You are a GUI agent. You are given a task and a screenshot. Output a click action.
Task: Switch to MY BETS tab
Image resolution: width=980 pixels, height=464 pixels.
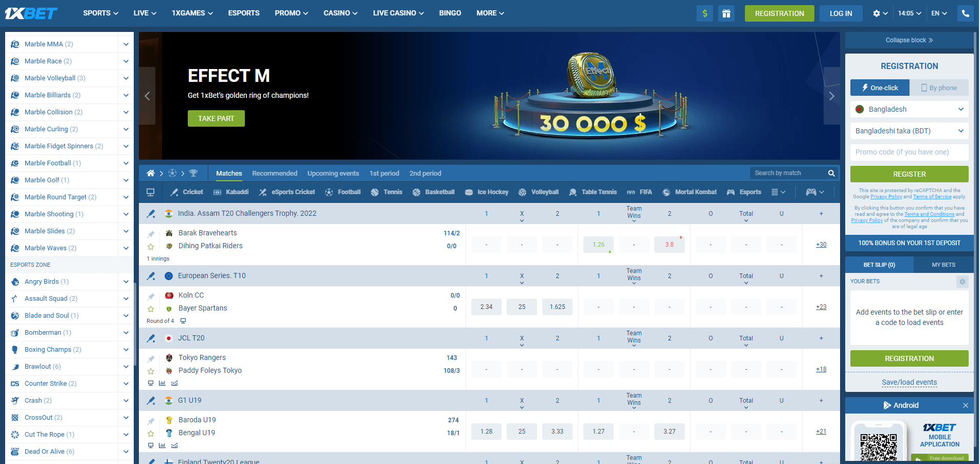tap(943, 265)
